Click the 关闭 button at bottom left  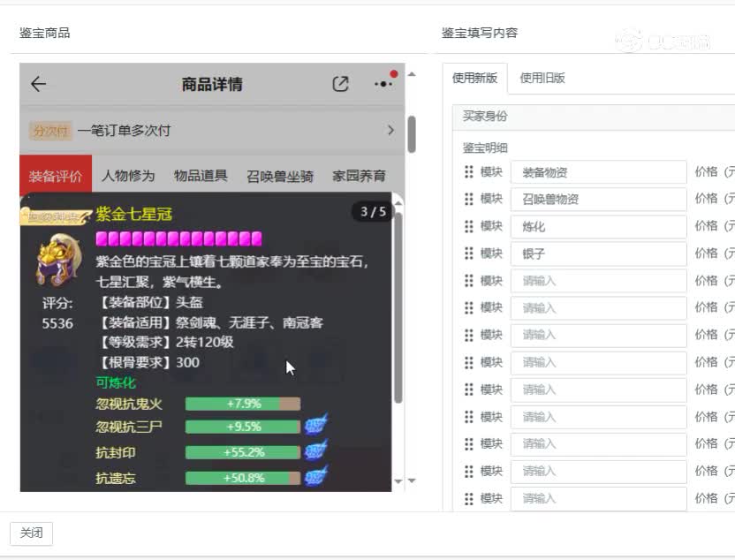pyautogui.click(x=31, y=534)
